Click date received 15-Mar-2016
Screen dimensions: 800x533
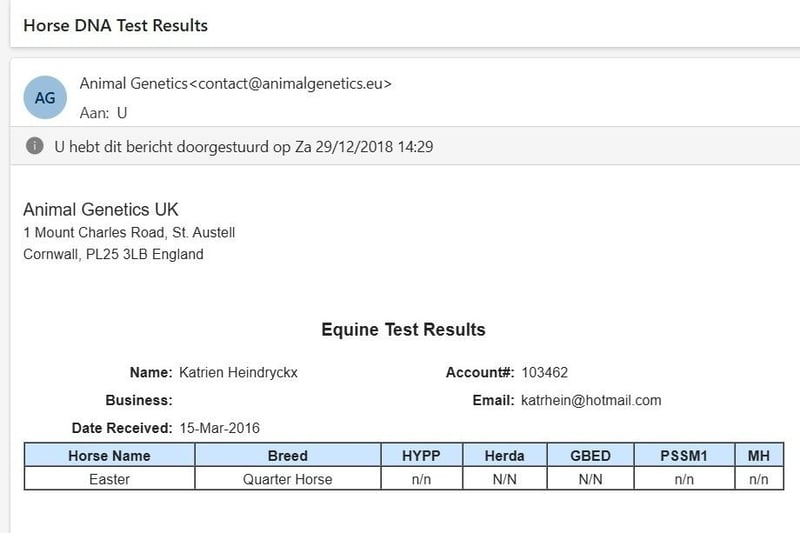(x=219, y=428)
